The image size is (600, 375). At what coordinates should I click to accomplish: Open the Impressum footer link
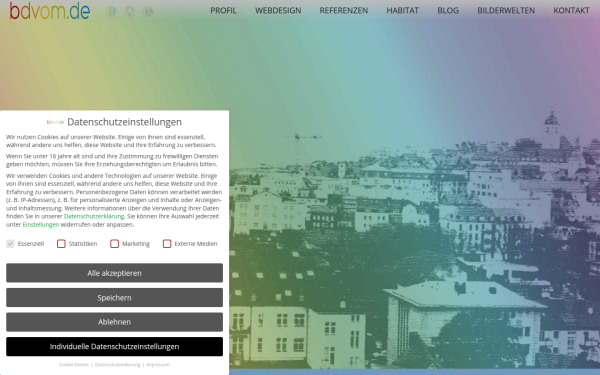coord(158,365)
